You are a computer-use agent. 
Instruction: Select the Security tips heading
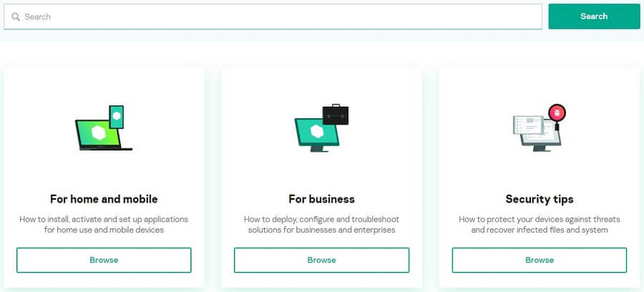coord(540,199)
